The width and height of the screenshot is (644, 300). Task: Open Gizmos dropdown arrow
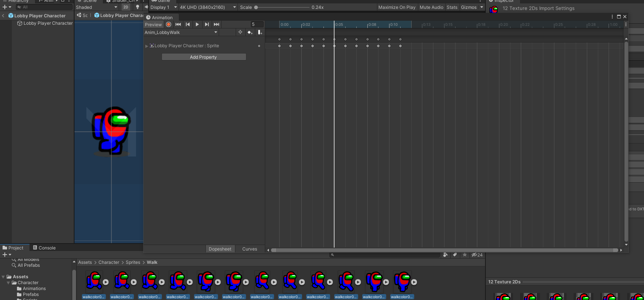pos(481,7)
